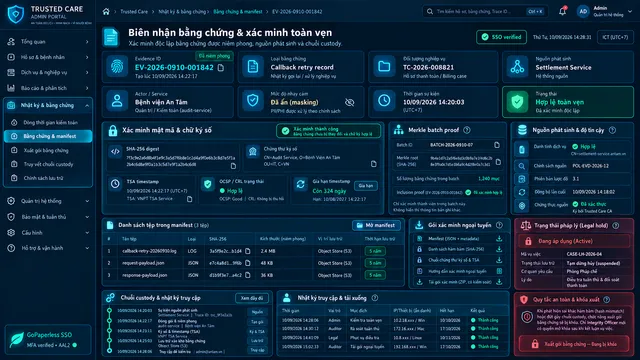
Task: Download Tải gói xác minh ZIP package
Action: click(x=499, y=282)
